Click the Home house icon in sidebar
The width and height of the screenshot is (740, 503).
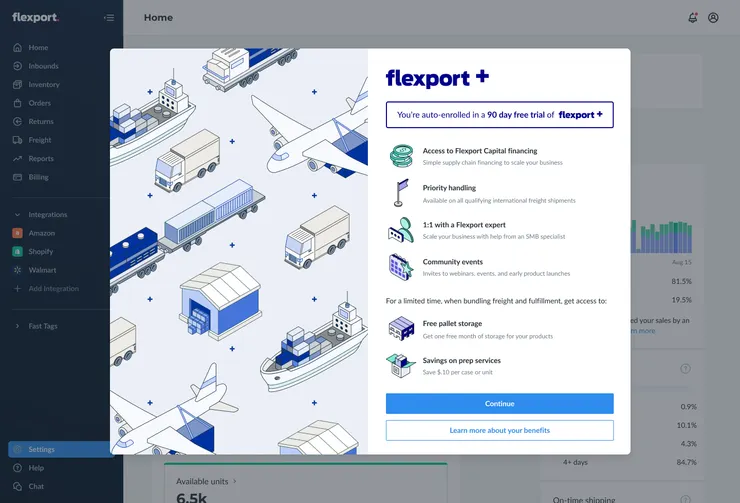(x=17, y=47)
